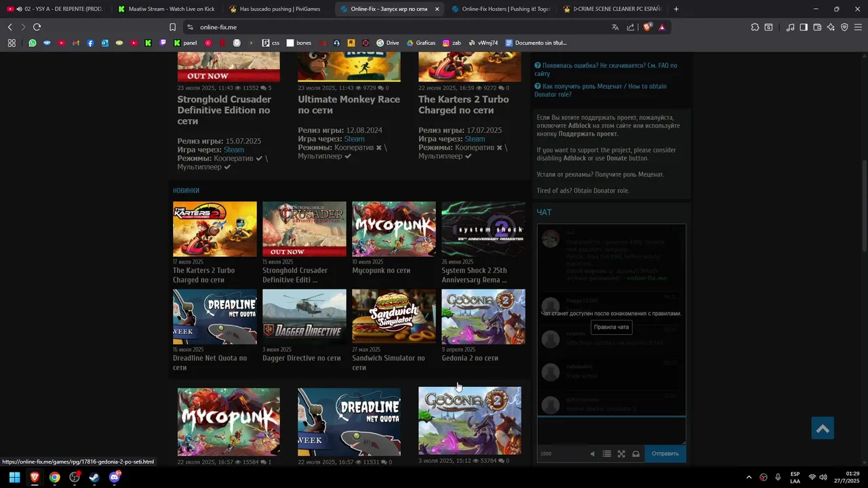Open the Windows Start menu
868x488 pixels.
point(14,477)
